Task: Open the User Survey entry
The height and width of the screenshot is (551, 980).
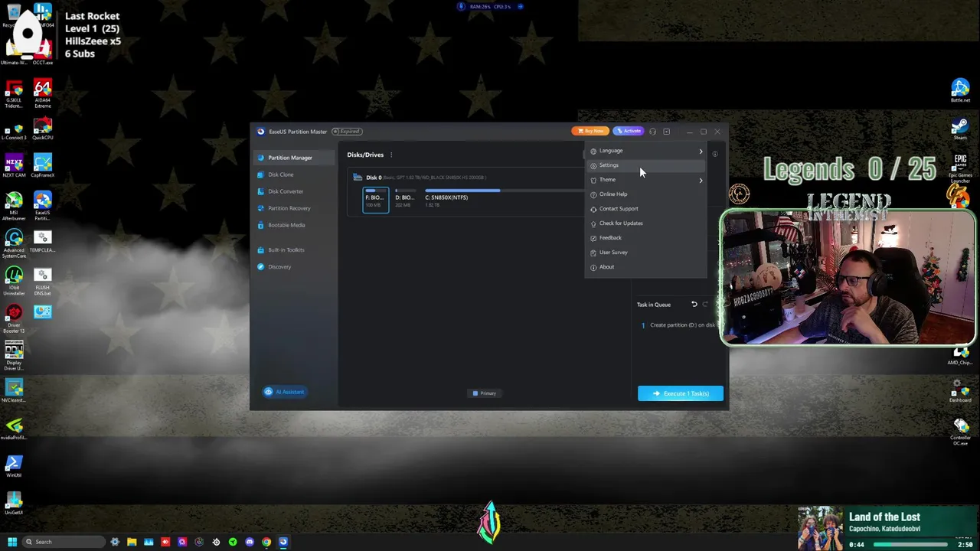Action: (x=645, y=253)
